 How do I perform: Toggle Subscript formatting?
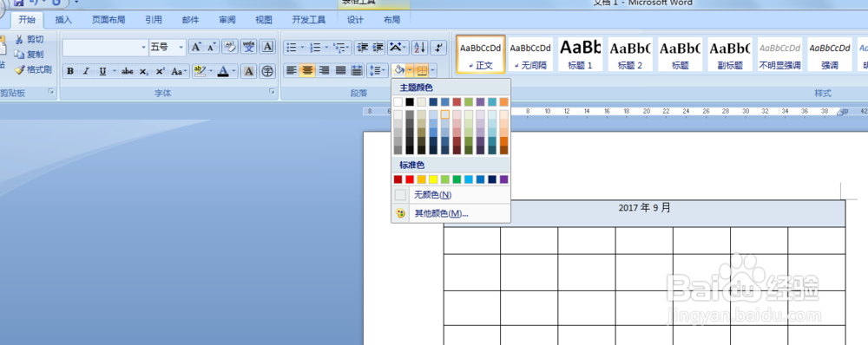coord(143,71)
